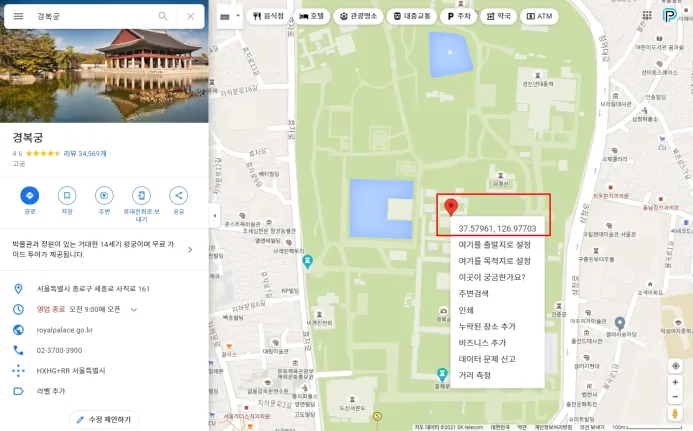Click the clock hours icon
The image size is (693, 431).
pos(18,309)
